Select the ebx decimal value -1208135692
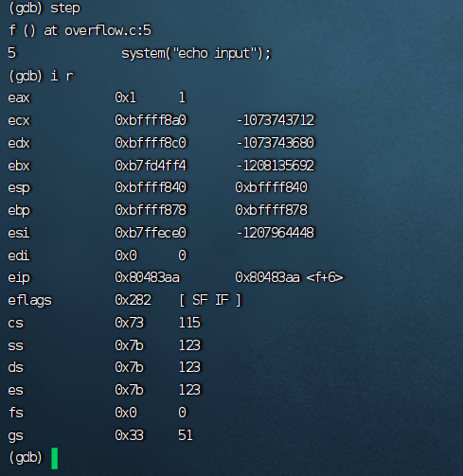The width and height of the screenshot is (463, 476). point(276,166)
